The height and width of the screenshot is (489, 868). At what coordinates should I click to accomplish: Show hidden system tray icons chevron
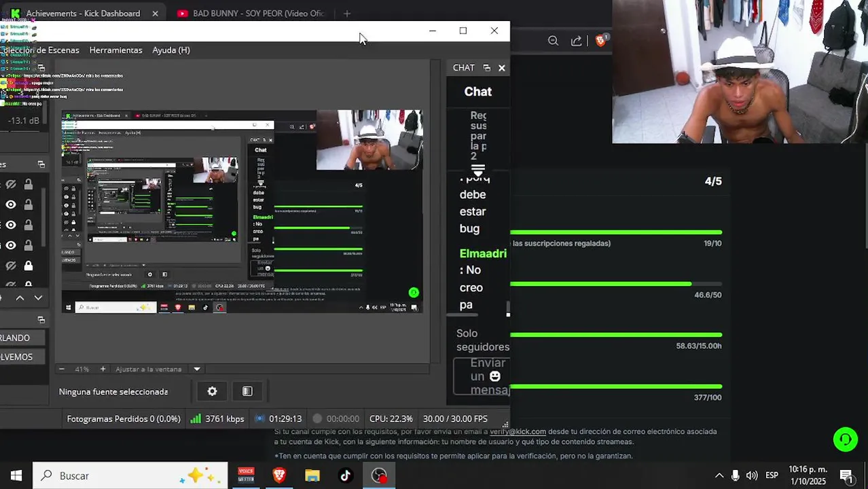pyautogui.click(x=719, y=475)
